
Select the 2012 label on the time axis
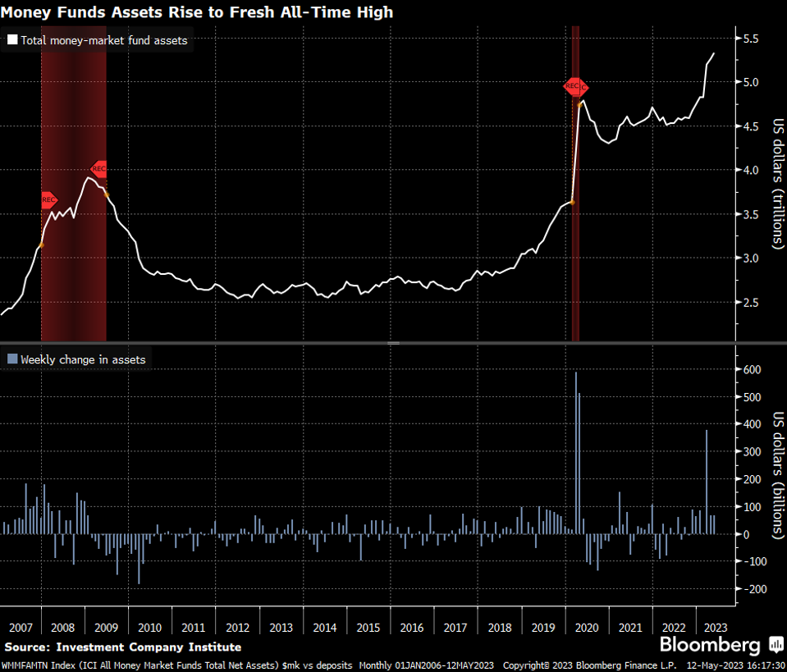click(237, 628)
